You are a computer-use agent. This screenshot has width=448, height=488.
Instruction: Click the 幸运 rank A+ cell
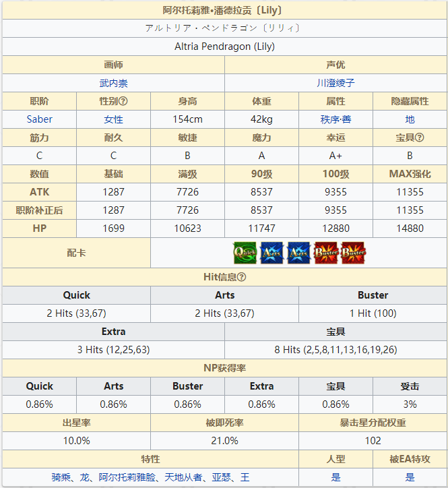pyautogui.click(x=335, y=156)
